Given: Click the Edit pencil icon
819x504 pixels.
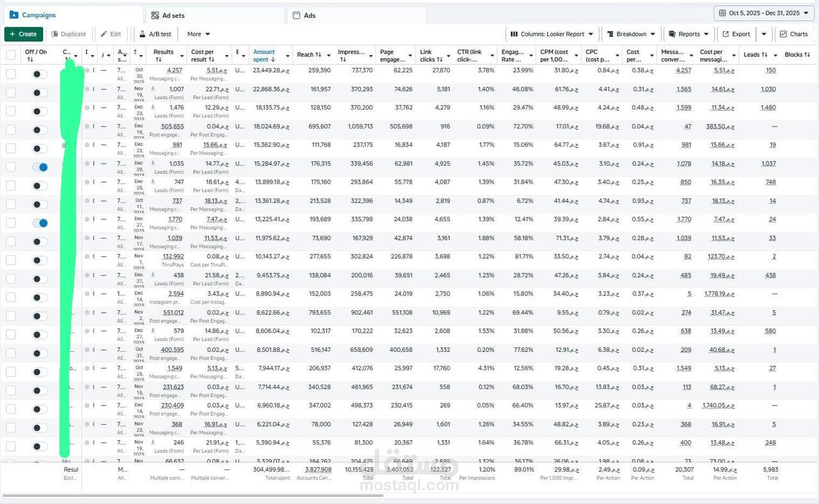Looking at the screenshot, I should (104, 34).
